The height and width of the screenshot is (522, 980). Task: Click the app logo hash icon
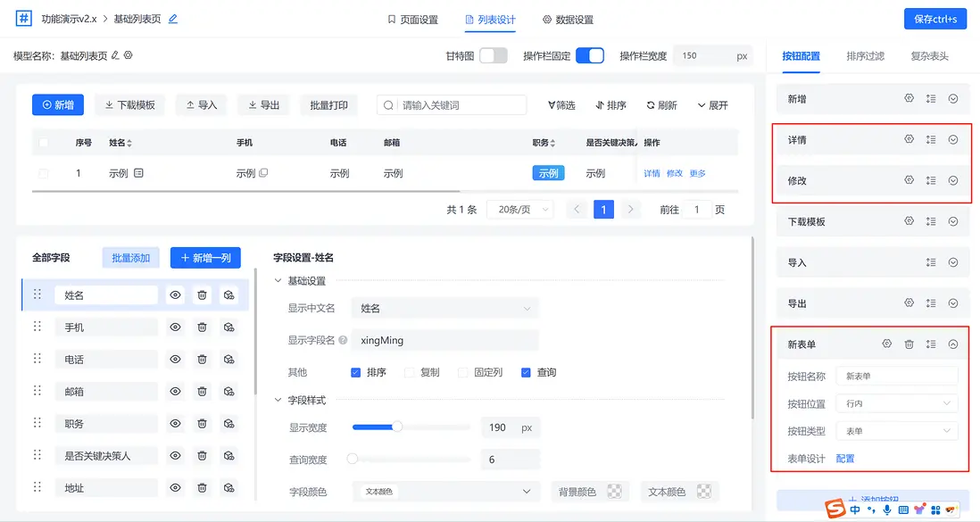(x=24, y=18)
